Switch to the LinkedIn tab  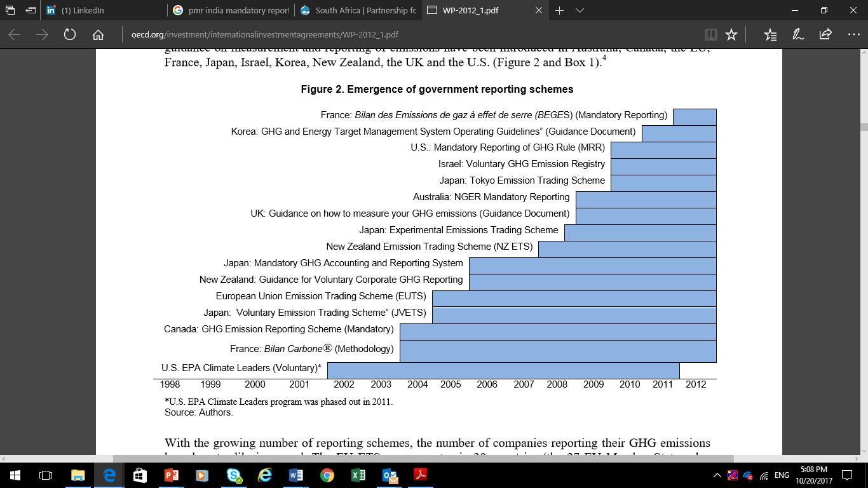[x=104, y=10]
